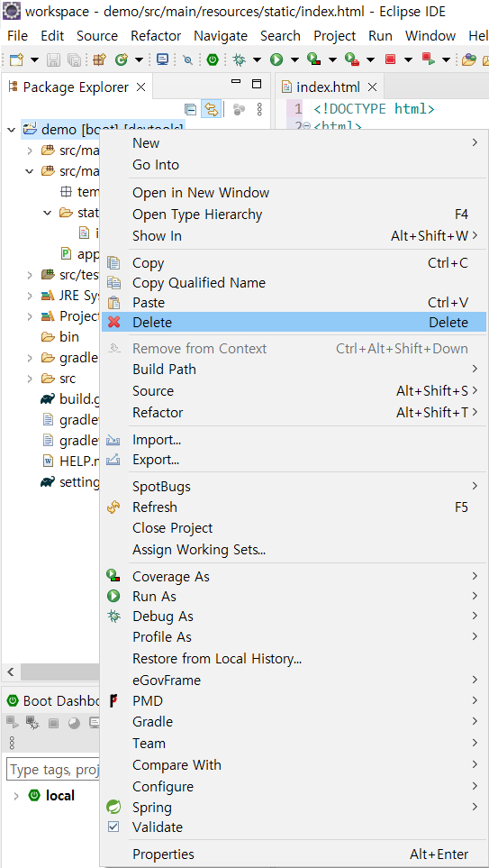The image size is (489, 868).
Task: Click the Save toolbar icon
Action: pos(53,59)
